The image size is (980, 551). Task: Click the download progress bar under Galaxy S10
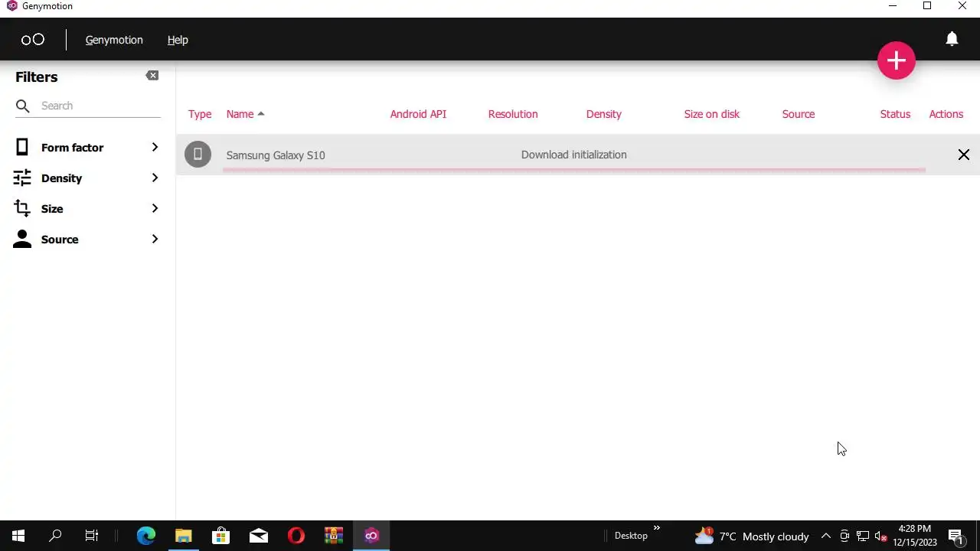coord(573,170)
